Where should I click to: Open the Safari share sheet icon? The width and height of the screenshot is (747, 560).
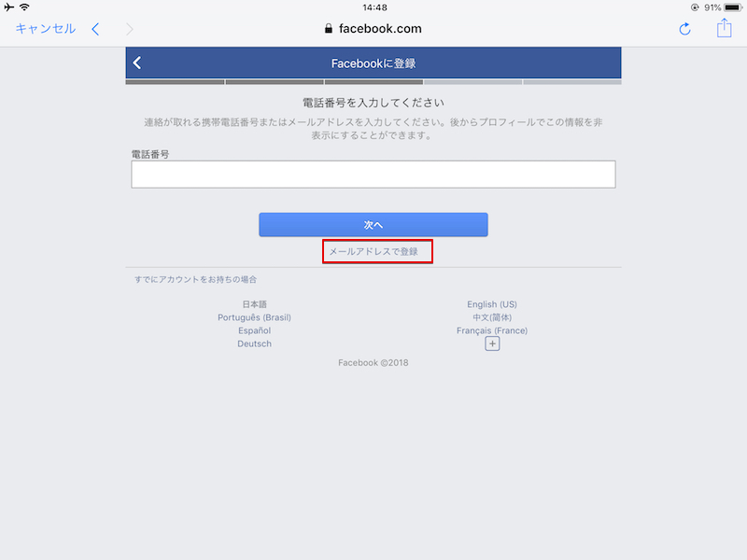coord(725,28)
